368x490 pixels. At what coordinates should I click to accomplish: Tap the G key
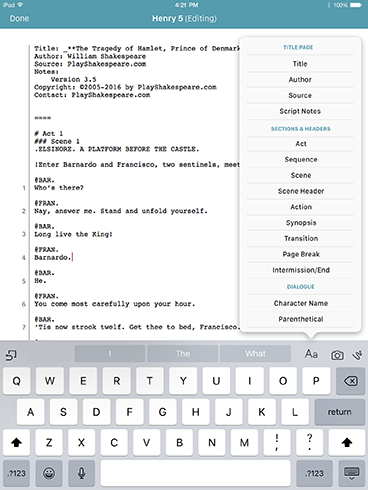tap(162, 412)
